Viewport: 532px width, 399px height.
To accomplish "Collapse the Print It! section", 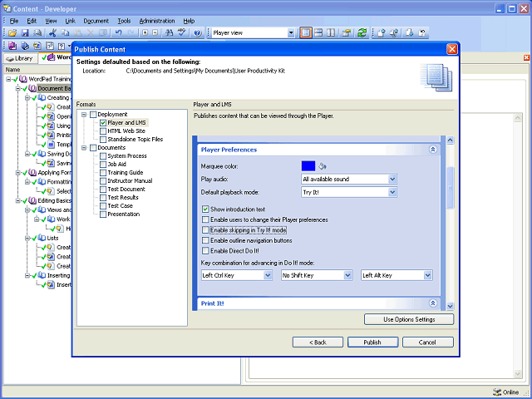I will click(433, 303).
